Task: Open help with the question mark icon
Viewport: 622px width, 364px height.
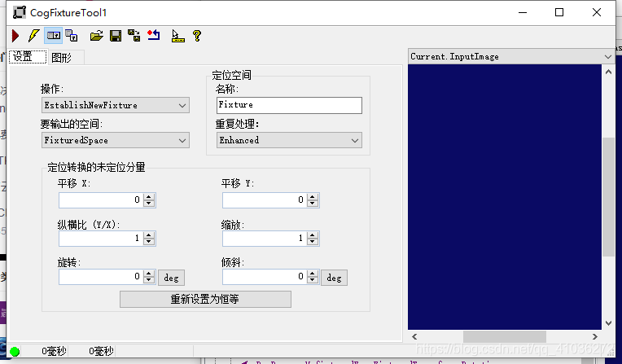Action: [197, 36]
